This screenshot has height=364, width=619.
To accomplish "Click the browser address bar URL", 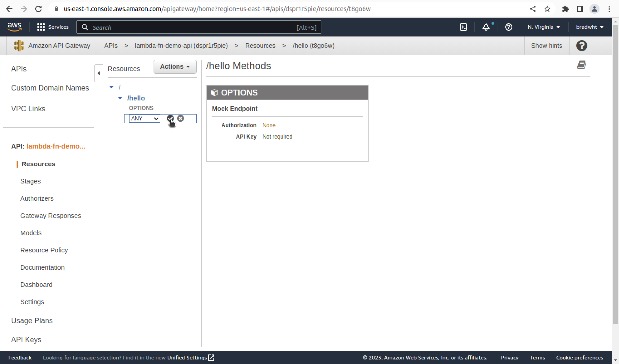I will click(217, 9).
